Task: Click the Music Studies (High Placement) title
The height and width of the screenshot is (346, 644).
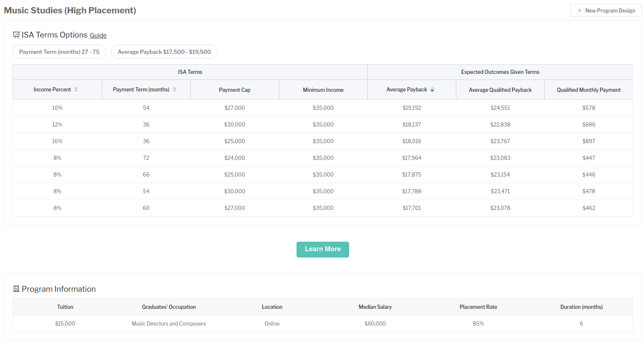Action: [70, 10]
